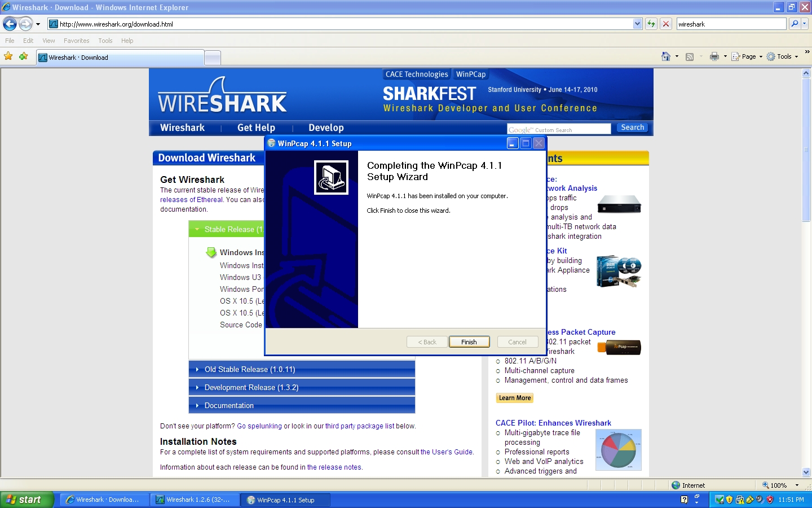Screen dimensions: 812x508
Task: Click the Learn More button
Action: 515,398
